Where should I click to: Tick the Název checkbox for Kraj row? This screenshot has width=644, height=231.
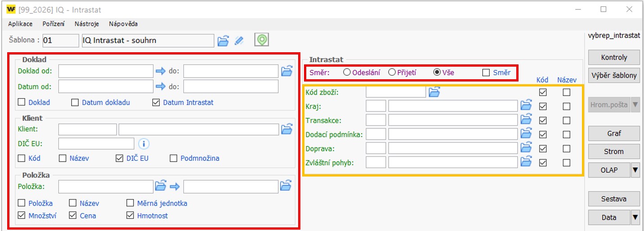[566, 107]
